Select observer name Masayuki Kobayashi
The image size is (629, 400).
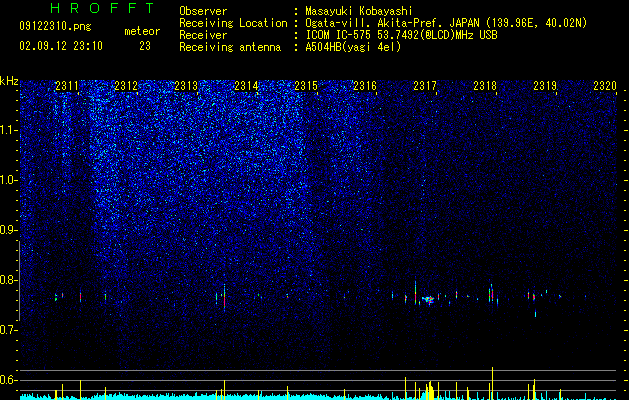click(x=359, y=11)
